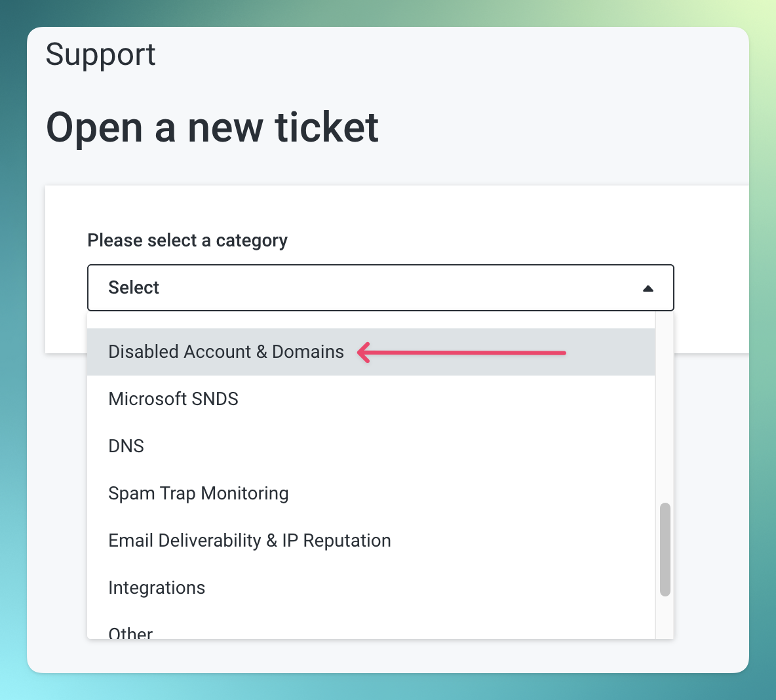Image resolution: width=776 pixels, height=700 pixels.
Task: Select the Other category option
Action: [130, 632]
